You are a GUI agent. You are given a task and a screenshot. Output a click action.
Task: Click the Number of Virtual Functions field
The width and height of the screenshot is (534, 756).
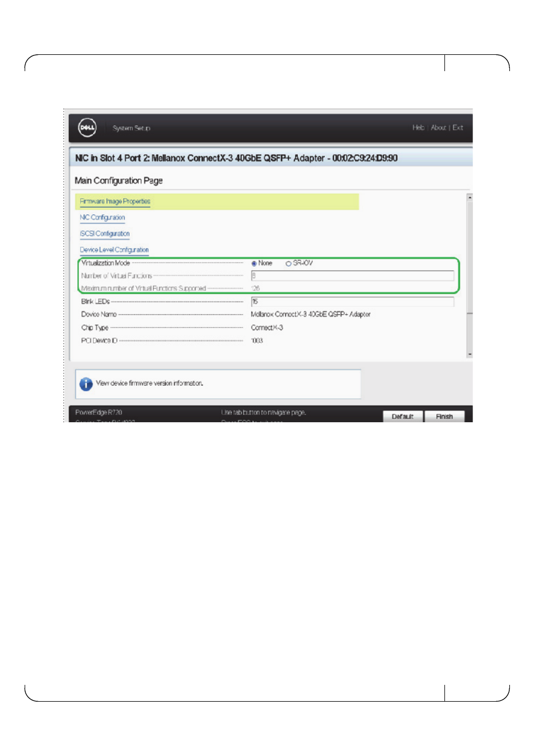353,276
